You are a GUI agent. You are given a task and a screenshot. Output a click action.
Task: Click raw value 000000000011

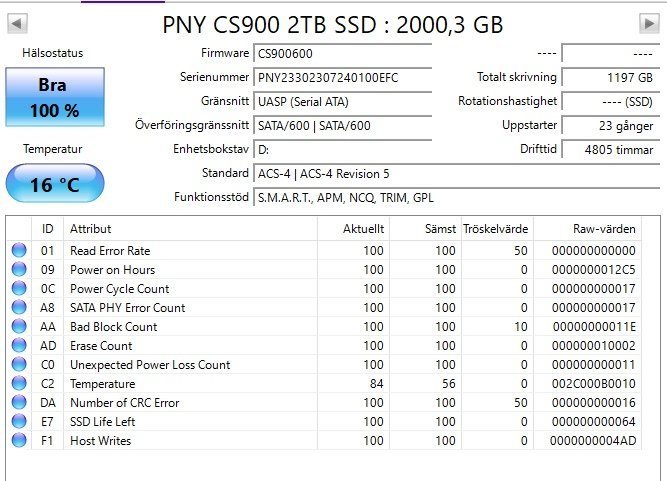coord(594,365)
